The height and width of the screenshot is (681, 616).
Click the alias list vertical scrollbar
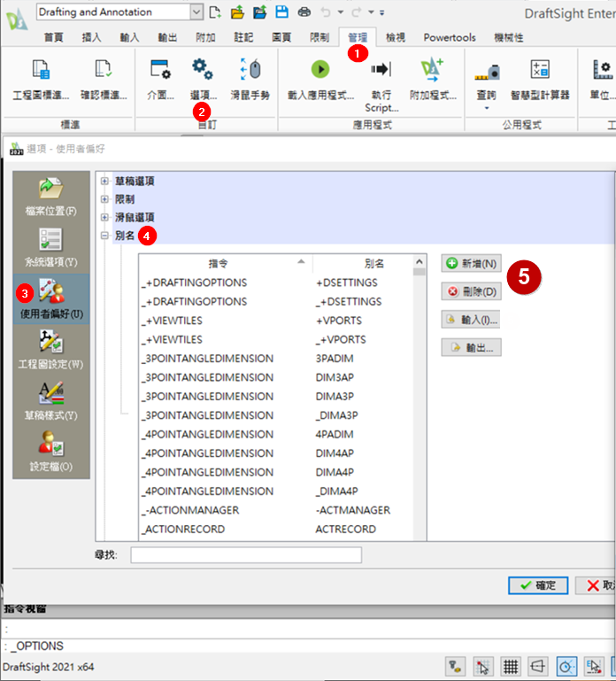click(419, 398)
